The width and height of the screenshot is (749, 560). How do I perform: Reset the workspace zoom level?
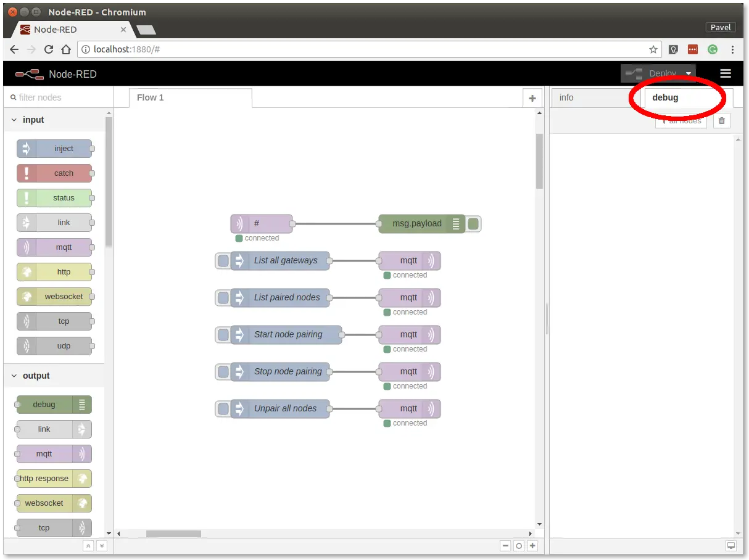click(x=519, y=546)
